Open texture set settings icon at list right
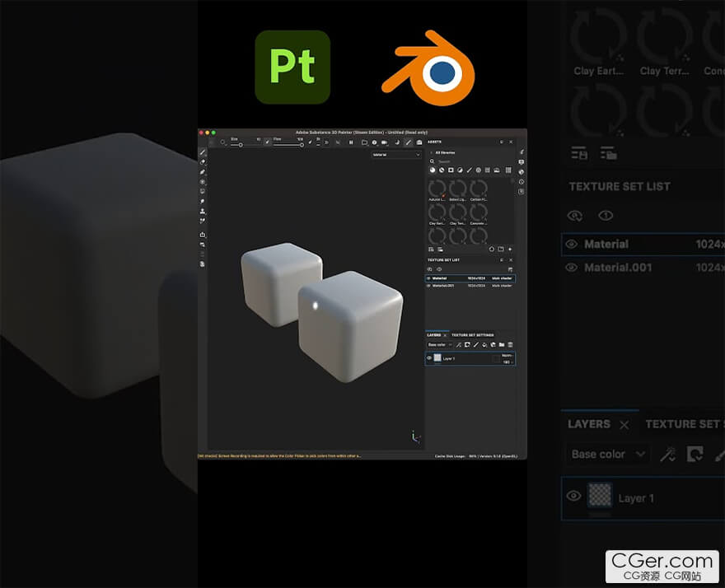The height and width of the screenshot is (588, 725). [x=511, y=269]
